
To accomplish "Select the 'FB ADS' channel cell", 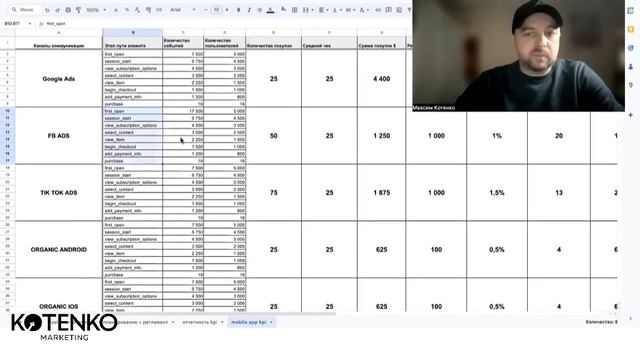I will [x=59, y=136].
